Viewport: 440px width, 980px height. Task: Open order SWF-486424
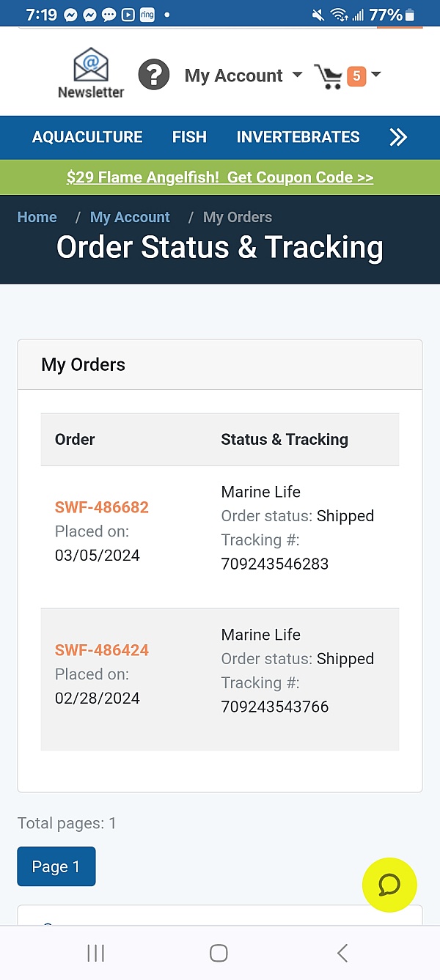tap(102, 650)
